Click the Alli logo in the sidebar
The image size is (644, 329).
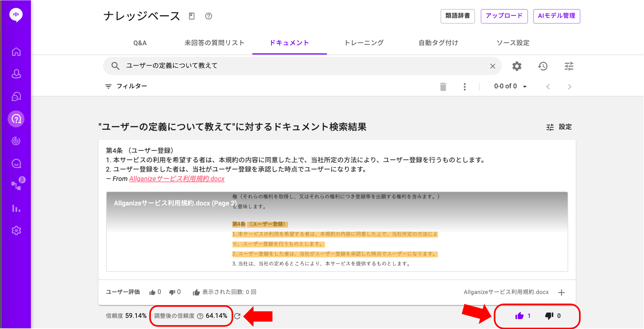tap(16, 15)
